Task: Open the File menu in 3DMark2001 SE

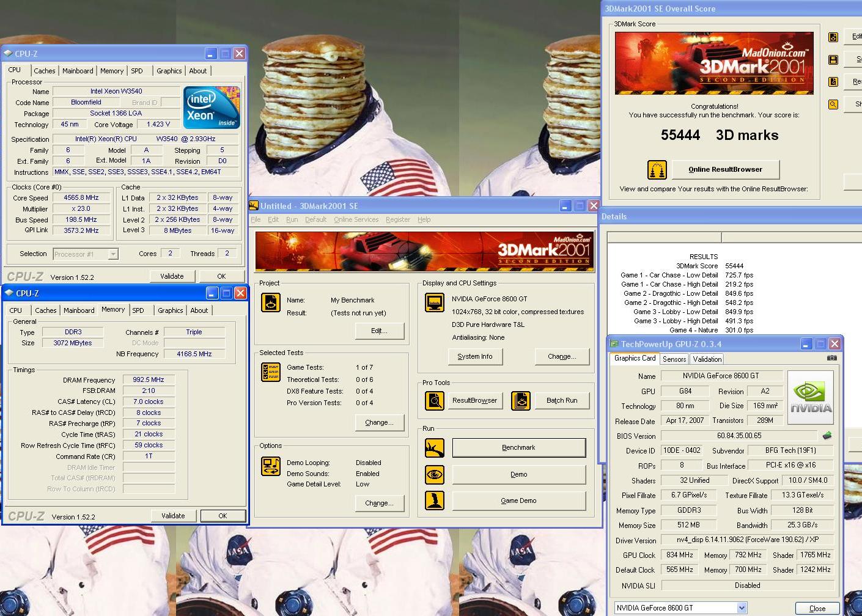Action: (256, 219)
